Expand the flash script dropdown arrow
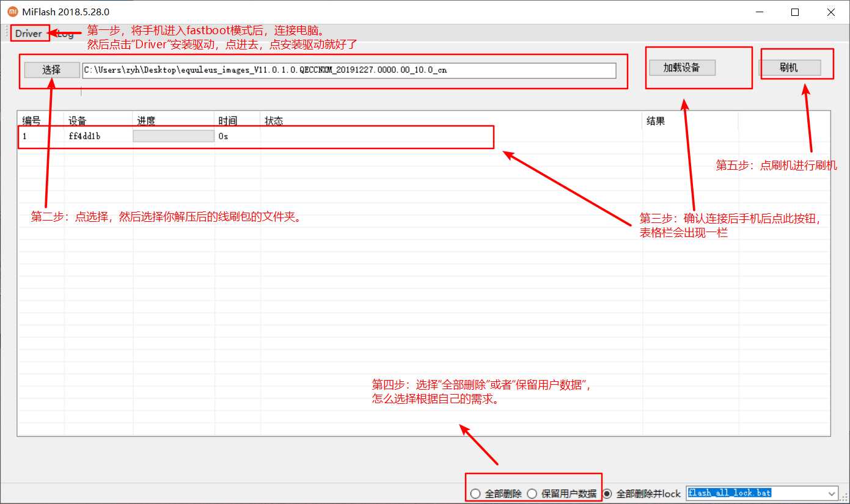This screenshot has height=504, width=850. [x=831, y=493]
